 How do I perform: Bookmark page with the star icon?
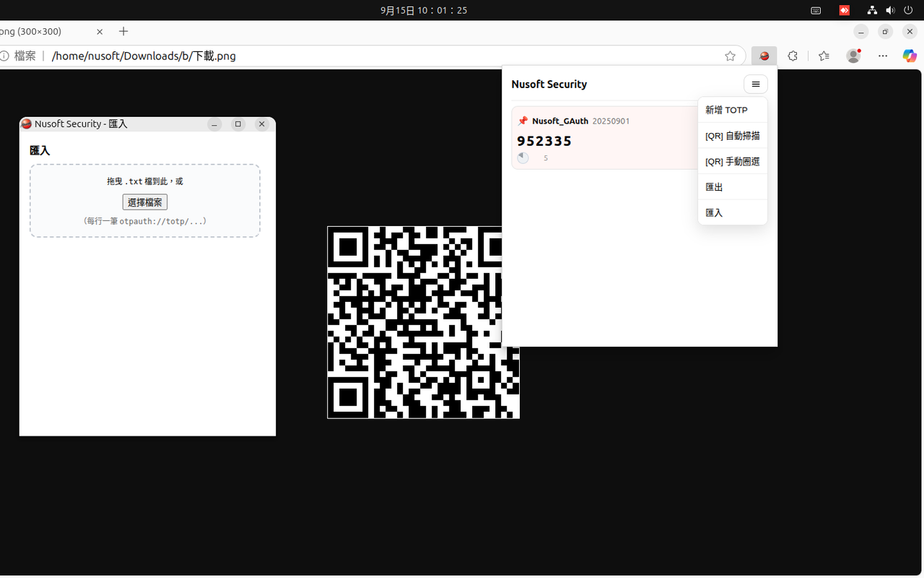[730, 56]
